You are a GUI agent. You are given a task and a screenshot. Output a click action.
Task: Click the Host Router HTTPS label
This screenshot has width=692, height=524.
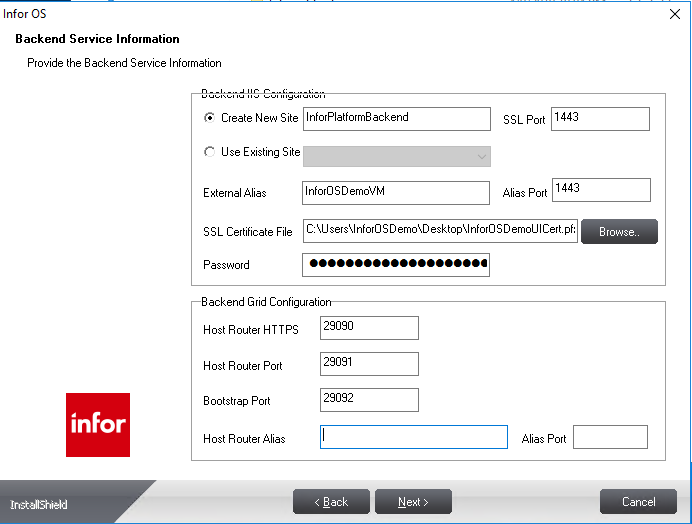tap(251, 330)
